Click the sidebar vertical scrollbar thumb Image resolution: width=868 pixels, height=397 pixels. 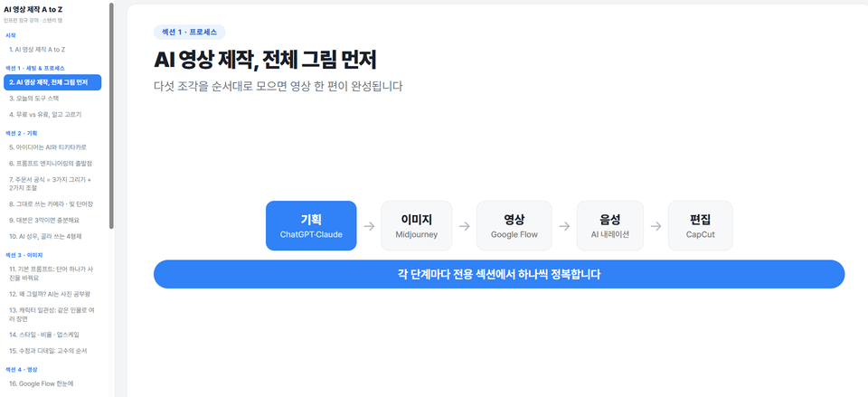112,115
